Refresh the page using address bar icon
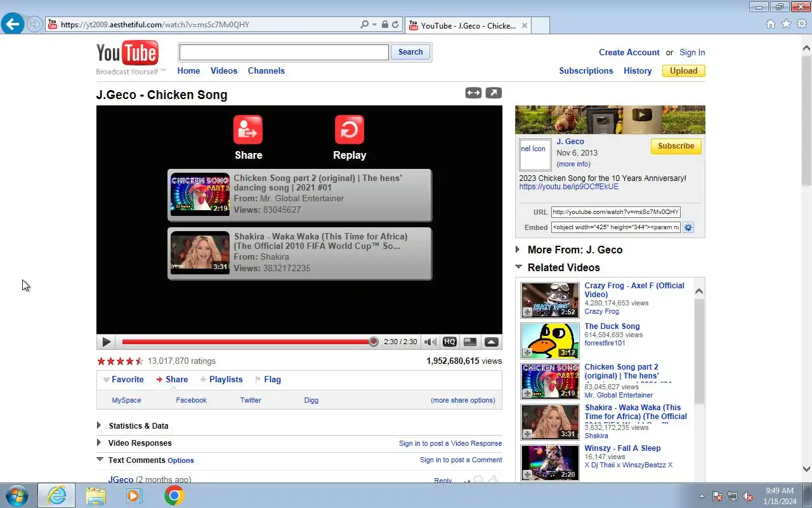Image resolution: width=812 pixels, height=508 pixels. (395, 25)
